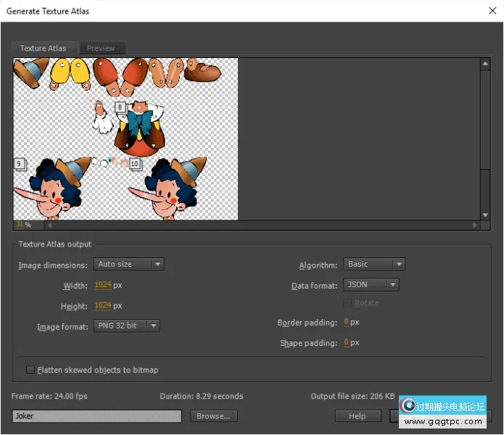This screenshot has height=435, width=504.
Task: Click the Joker file name field
Action: coord(96,416)
